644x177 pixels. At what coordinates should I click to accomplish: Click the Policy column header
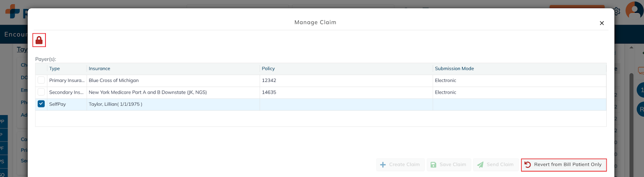pyautogui.click(x=268, y=69)
